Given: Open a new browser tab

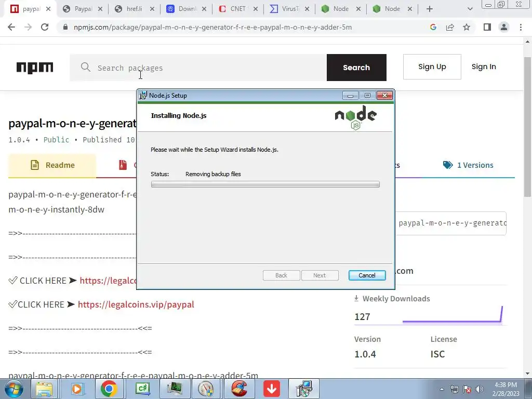Looking at the screenshot, I should tap(430, 9).
